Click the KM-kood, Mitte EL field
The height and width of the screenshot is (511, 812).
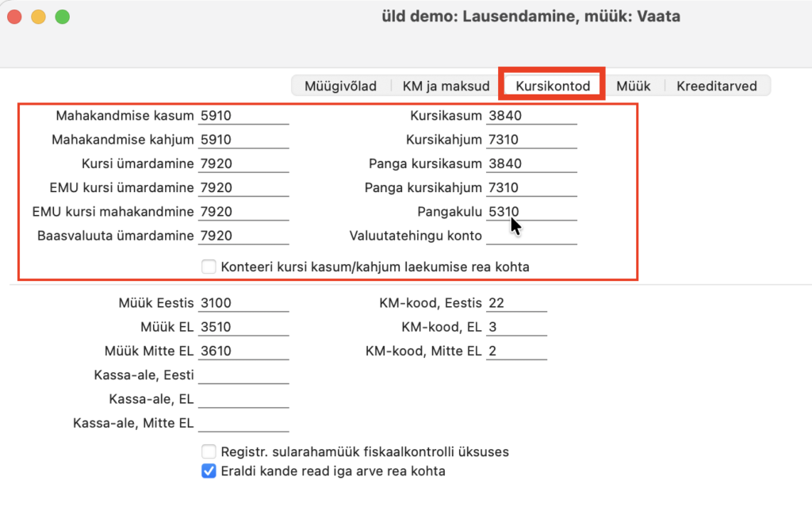(516, 351)
